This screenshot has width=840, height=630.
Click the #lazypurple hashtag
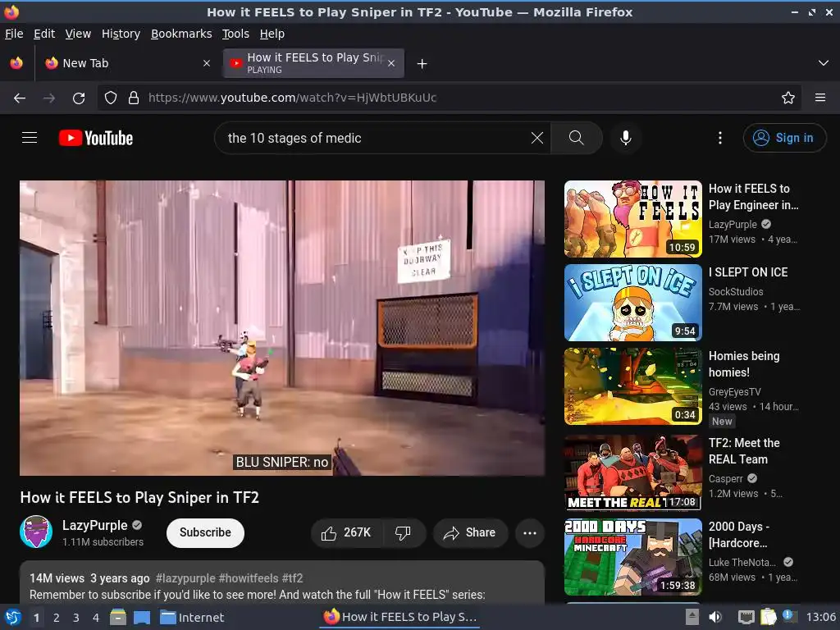pyautogui.click(x=185, y=578)
